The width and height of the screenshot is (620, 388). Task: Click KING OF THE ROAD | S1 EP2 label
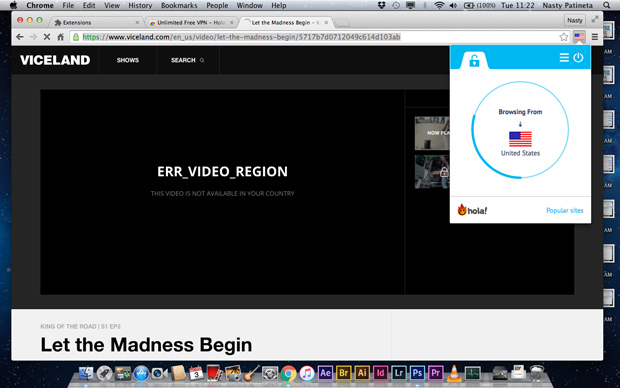[80, 326]
